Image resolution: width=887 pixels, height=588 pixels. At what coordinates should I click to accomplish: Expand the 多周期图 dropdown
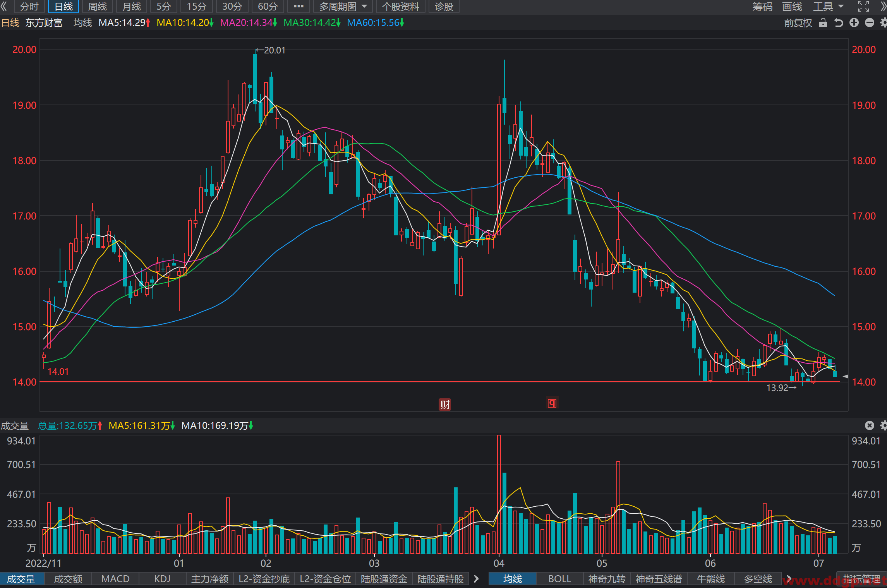click(x=343, y=7)
